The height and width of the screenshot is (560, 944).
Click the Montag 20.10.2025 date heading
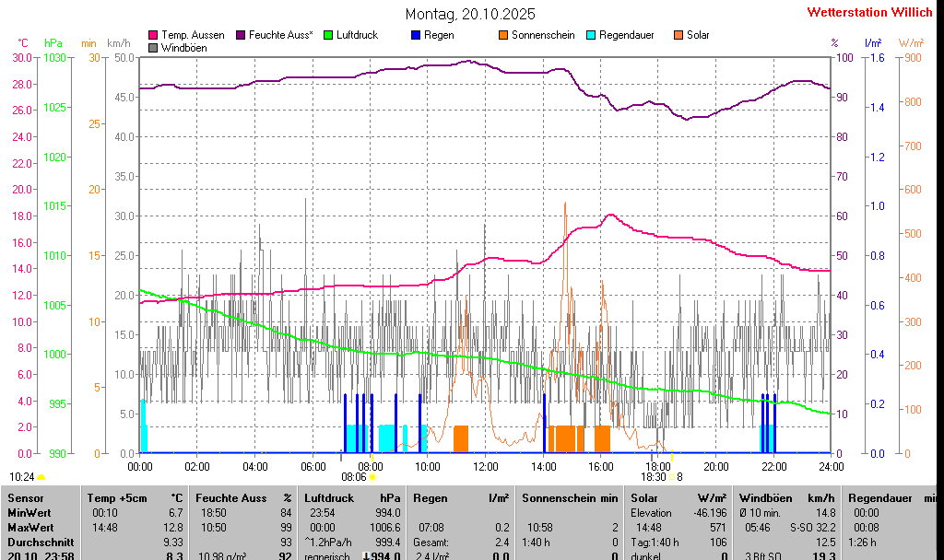pyautogui.click(x=470, y=15)
